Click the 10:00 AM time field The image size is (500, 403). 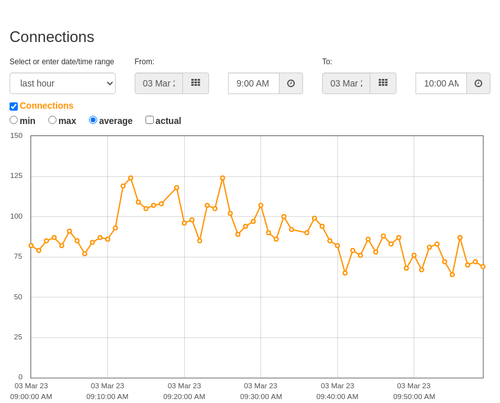441,83
